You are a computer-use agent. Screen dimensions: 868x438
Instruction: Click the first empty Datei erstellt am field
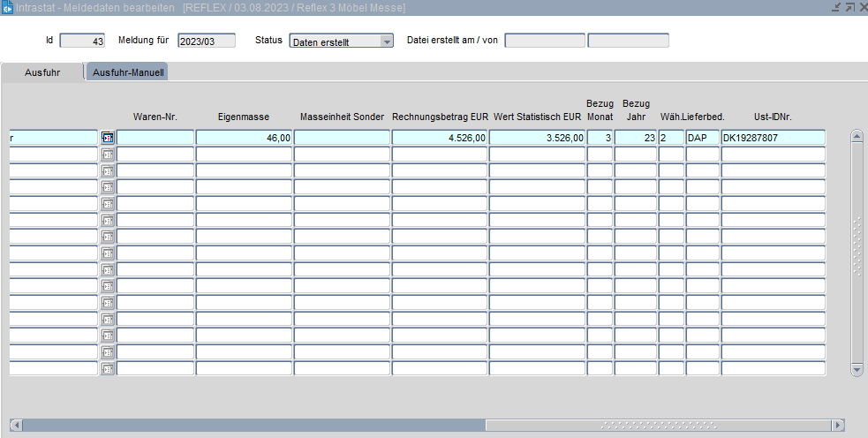point(544,41)
